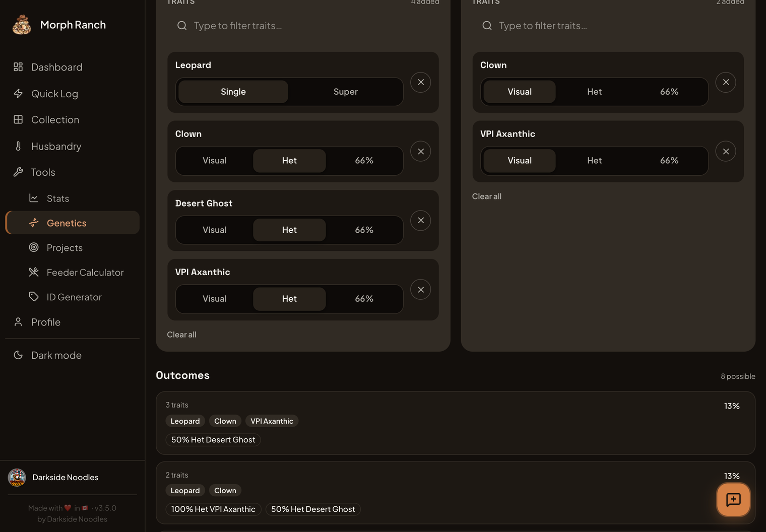Toggle Dark mode moon icon
The height and width of the screenshot is (532, 766).
click(x=18, y=355)
